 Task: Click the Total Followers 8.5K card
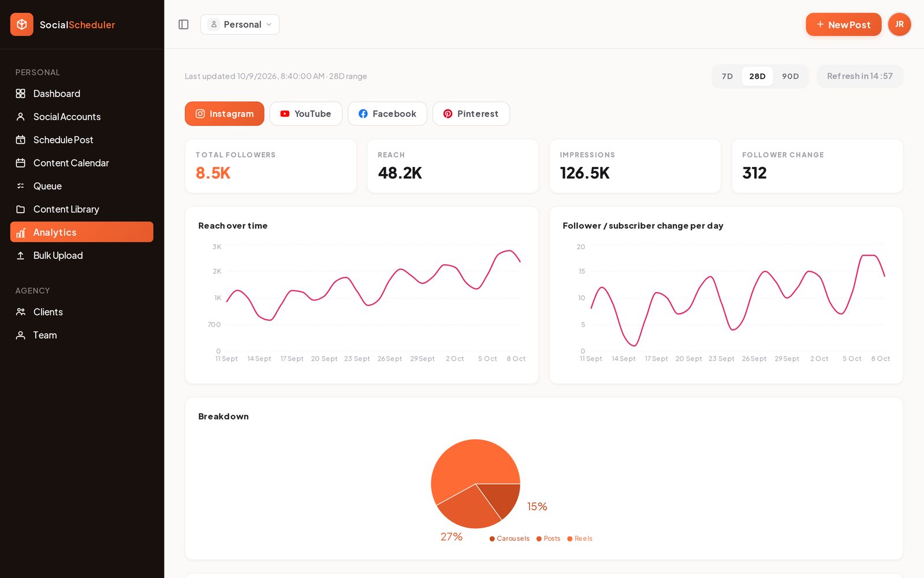pos(271,166)
